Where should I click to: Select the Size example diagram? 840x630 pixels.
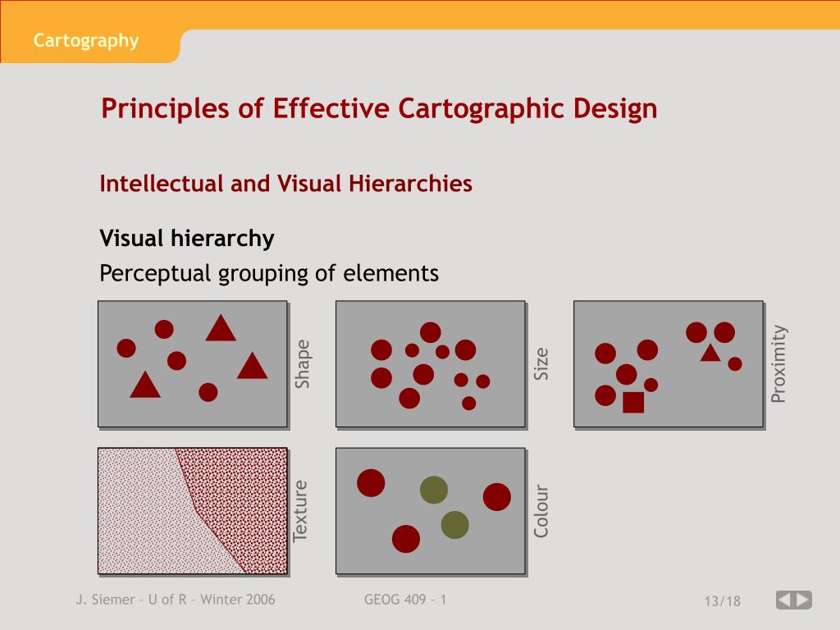click(430, 363)
